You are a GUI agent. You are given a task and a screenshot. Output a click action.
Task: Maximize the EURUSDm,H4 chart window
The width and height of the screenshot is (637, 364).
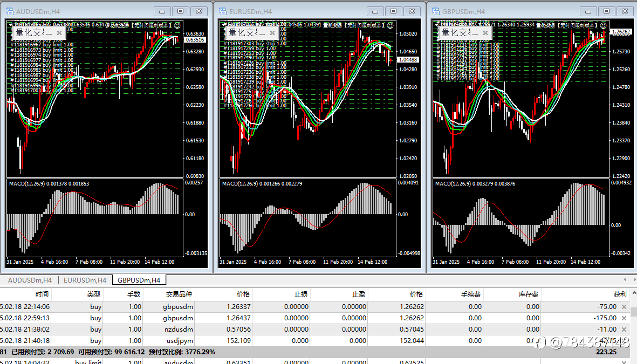(393, 11)
